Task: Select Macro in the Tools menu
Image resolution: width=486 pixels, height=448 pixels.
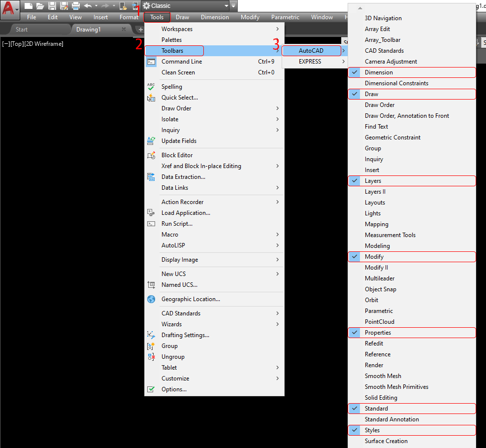Action: [214, 235]
